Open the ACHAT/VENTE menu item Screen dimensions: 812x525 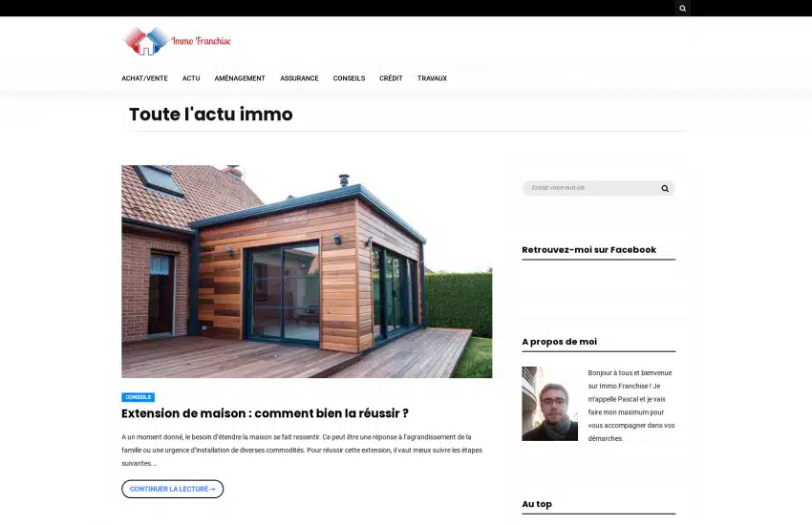click(144, 78)
